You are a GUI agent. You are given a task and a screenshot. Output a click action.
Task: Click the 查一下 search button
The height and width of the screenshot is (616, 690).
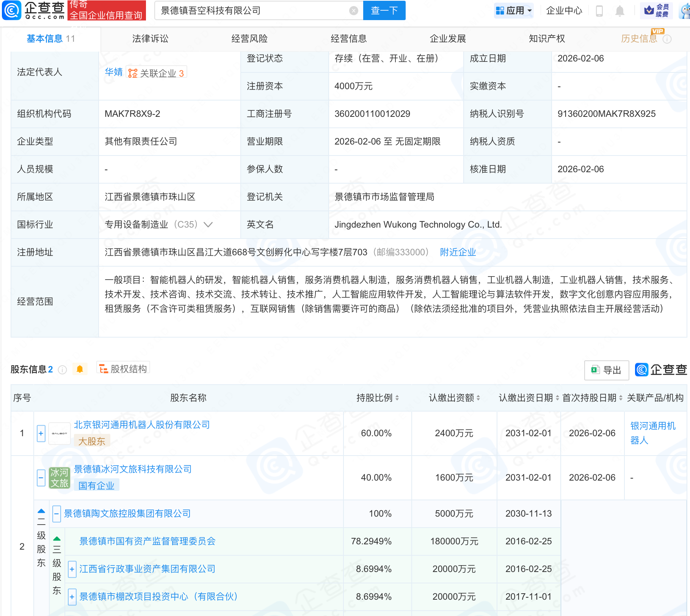(x=384, y=11)
